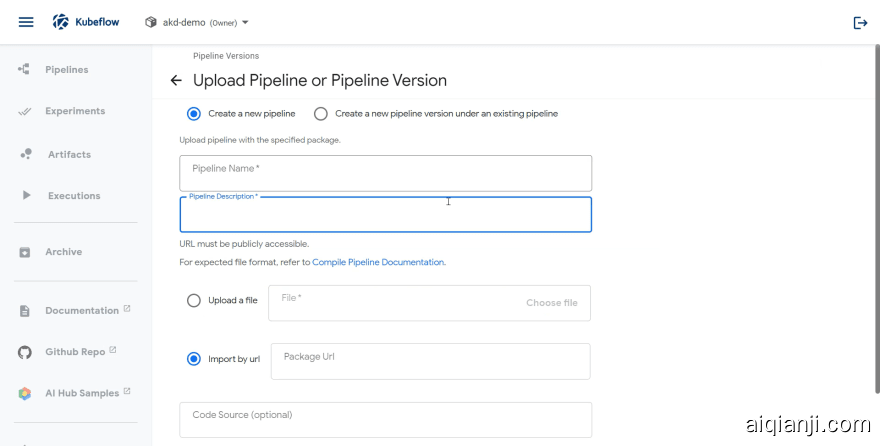
Task: Choose the Upload a file option
Action: [194, 301]
